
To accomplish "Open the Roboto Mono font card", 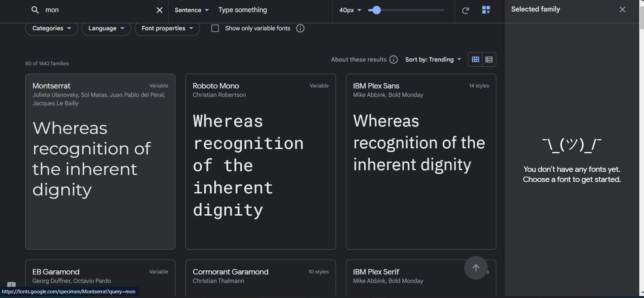I will [261, 161].
